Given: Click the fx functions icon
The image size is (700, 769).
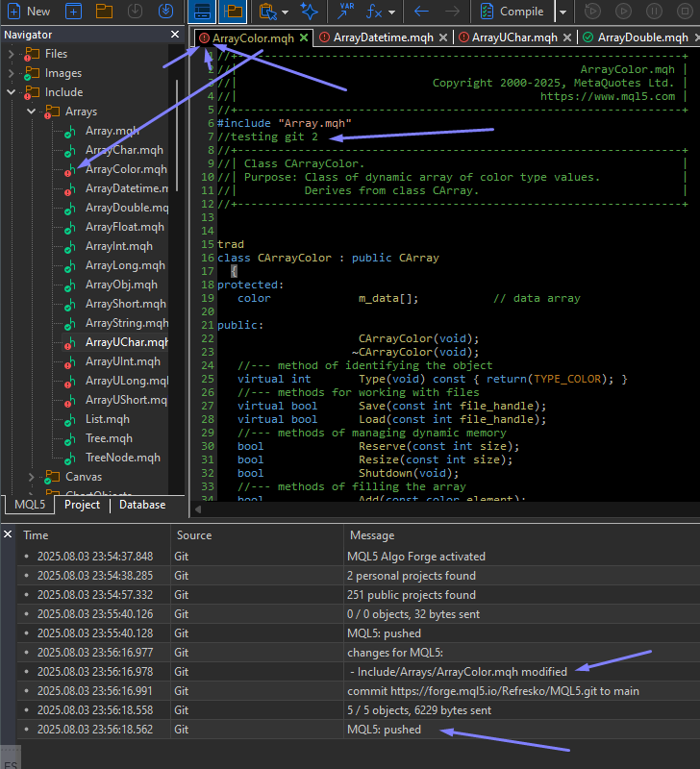Looking at the screenshot, I should pos(374,12).
